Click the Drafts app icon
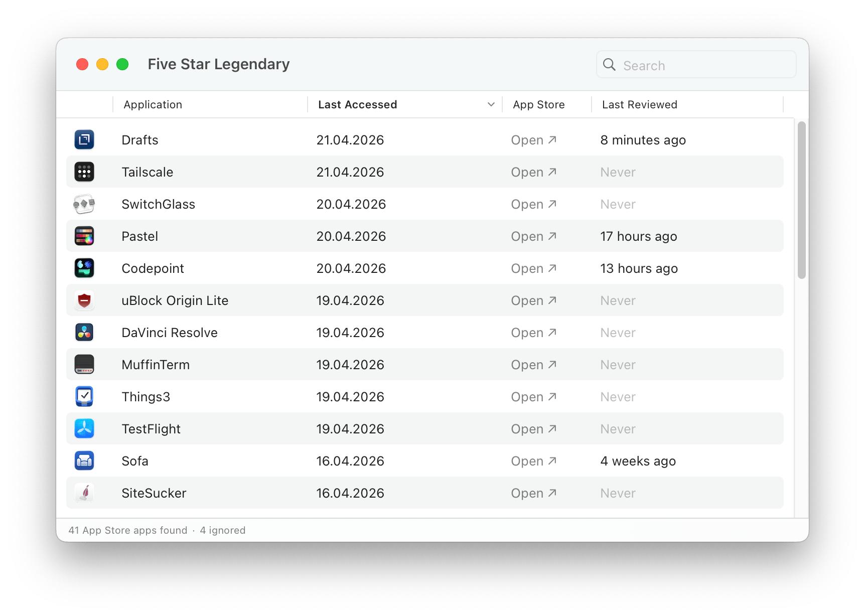 (84, 139)
